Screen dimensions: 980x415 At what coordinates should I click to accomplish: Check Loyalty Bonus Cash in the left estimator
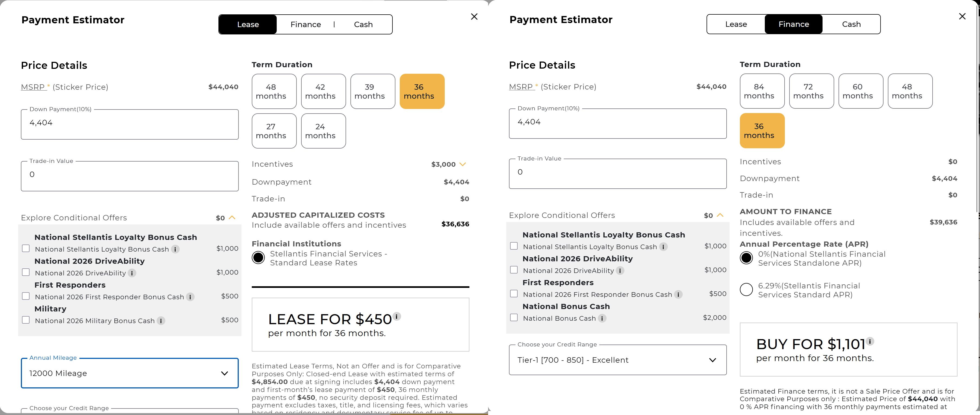click(26, 248)
